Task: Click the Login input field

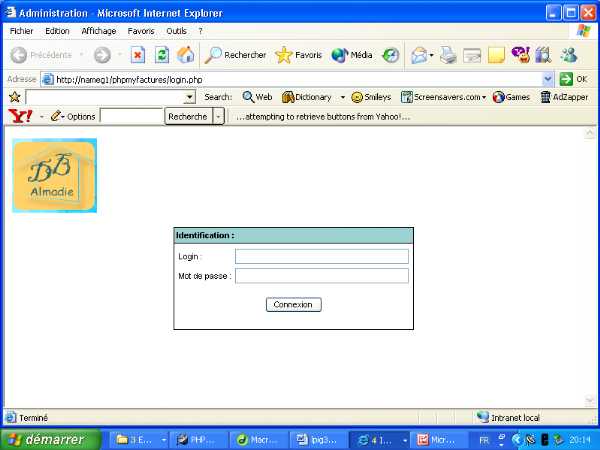Action: 322,256
